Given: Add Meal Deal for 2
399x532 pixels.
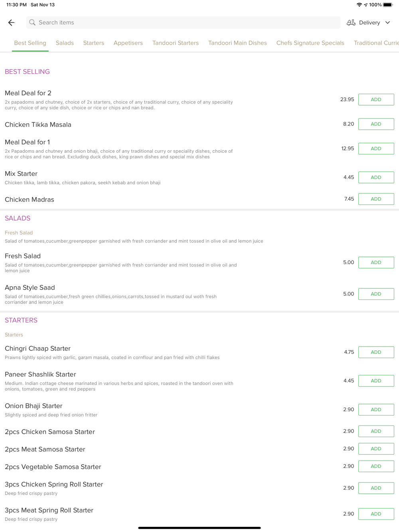Looking at the screenshot, I should 376,100.
